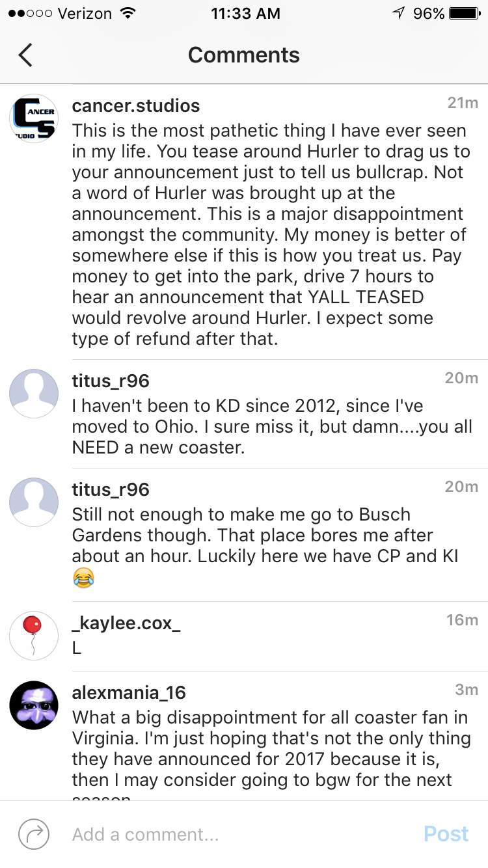Image resolution: width=488 pixels, height=868 pixels.
Task: Tap the 21m timestamp on the cancer.studios comment
Action: 463,103
